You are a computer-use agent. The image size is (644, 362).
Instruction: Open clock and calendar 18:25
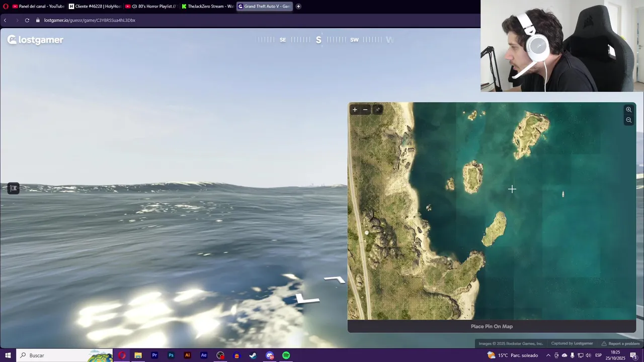(615, 355)
